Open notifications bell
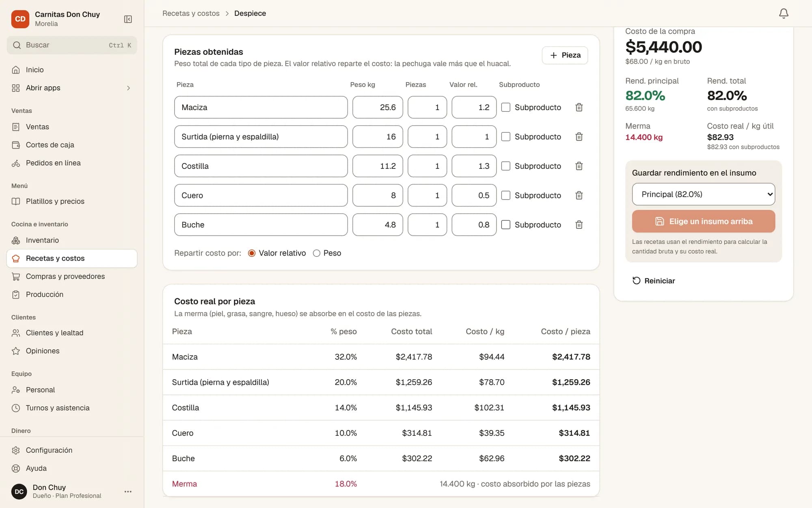This screenshot has height=508, width=812. click(784, 13)
